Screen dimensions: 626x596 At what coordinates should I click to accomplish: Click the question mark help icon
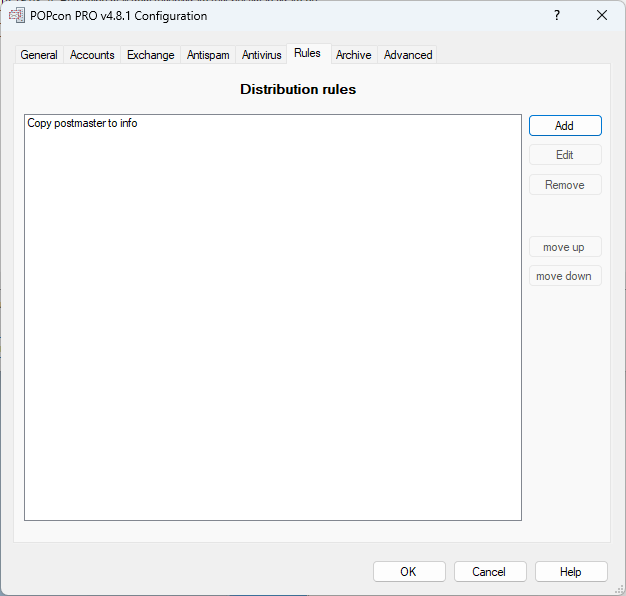tap(557, 16)
